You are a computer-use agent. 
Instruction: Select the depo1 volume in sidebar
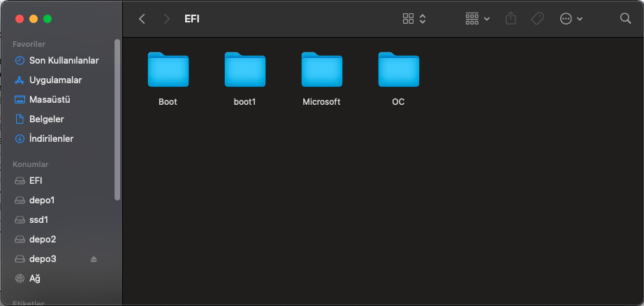pyautogui.click(x=42, y=200)
